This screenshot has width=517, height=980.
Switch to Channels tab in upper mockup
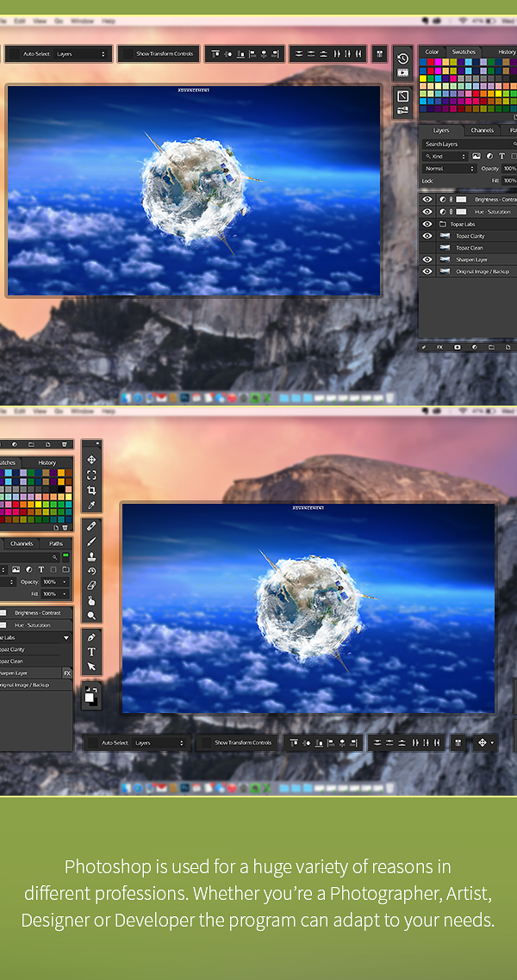(x=482, y=130)
